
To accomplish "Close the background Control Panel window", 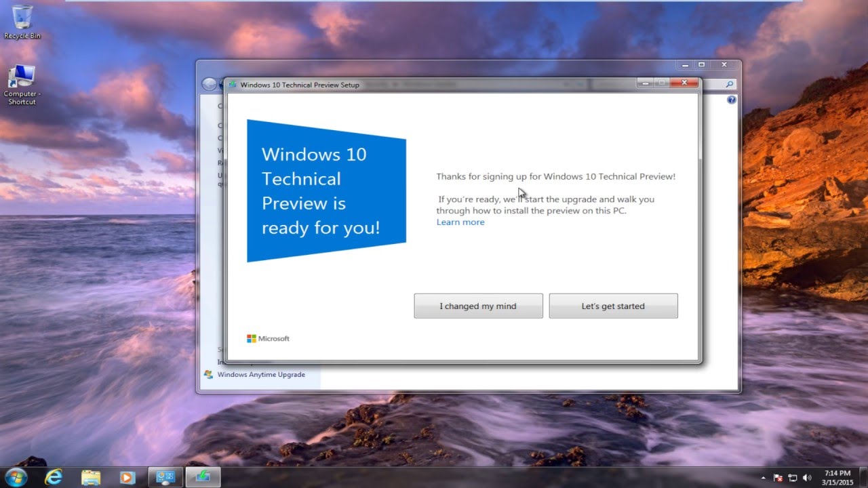I will tap(724, 64).
